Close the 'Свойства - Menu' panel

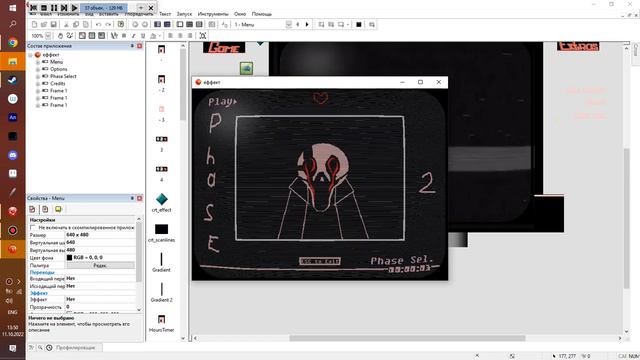coord(140,198)
